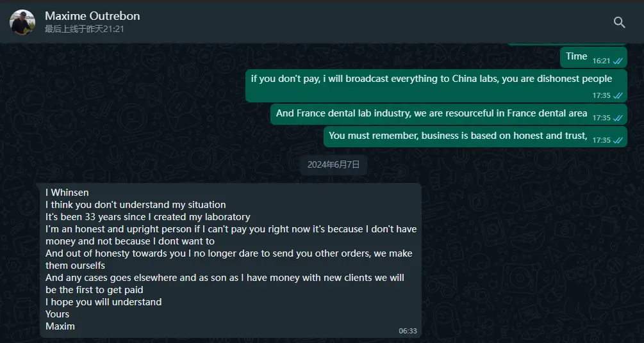Click the 'Yours Maxim' signature text

point(60,321)
